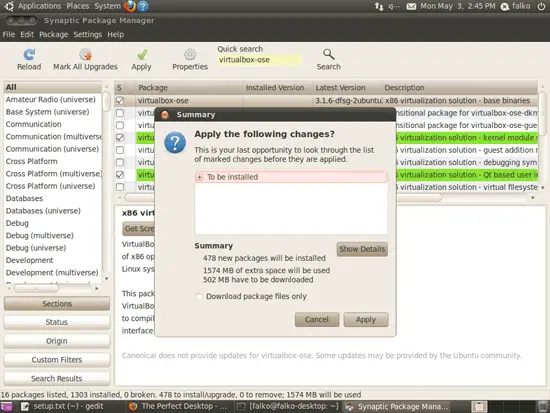Launch Firefox from the top panel
This screenshot has height=413, width=550.
(x=130, y=6)
